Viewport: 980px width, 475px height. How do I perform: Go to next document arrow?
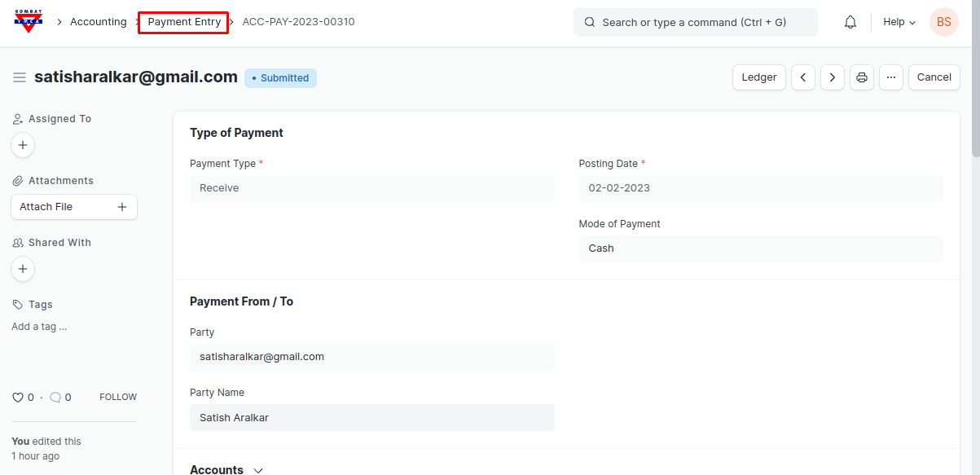tap(832, 77)
